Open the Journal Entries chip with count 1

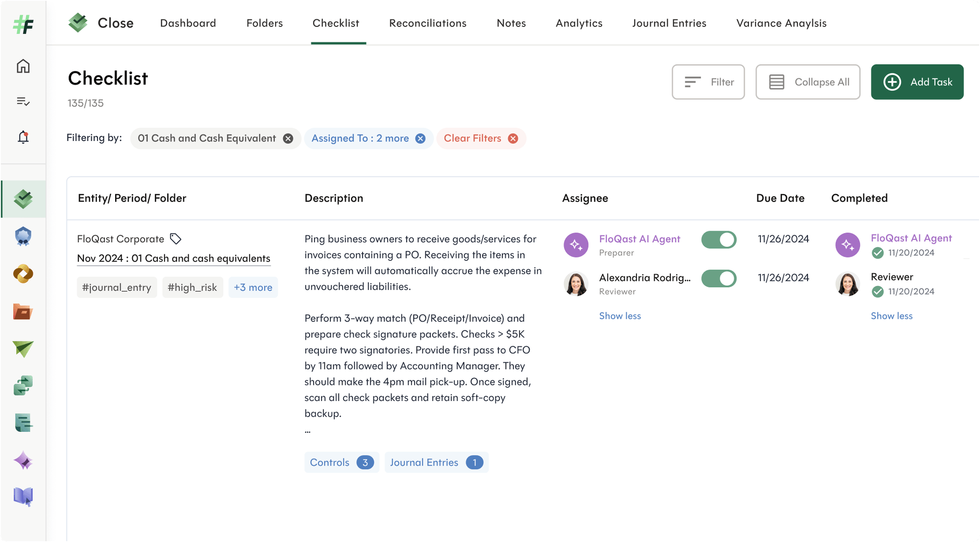click(437, 462)
